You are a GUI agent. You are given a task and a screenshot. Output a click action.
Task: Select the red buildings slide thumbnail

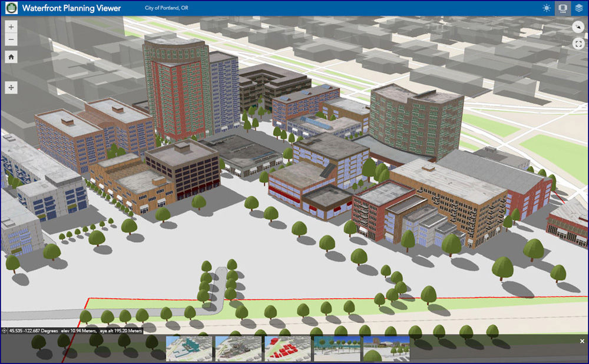(287, 349)
